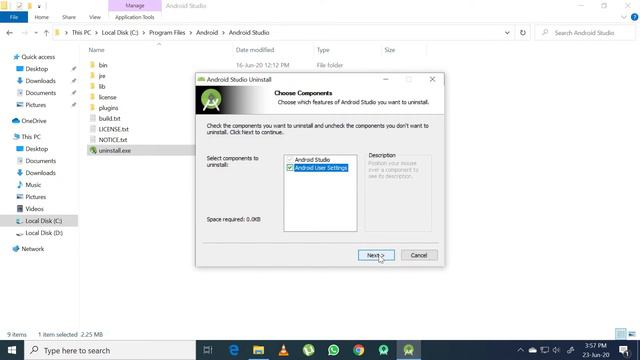Select the plugins folder
The height and width of the screenshot is (360, 640).
click(x=108, y=108)
